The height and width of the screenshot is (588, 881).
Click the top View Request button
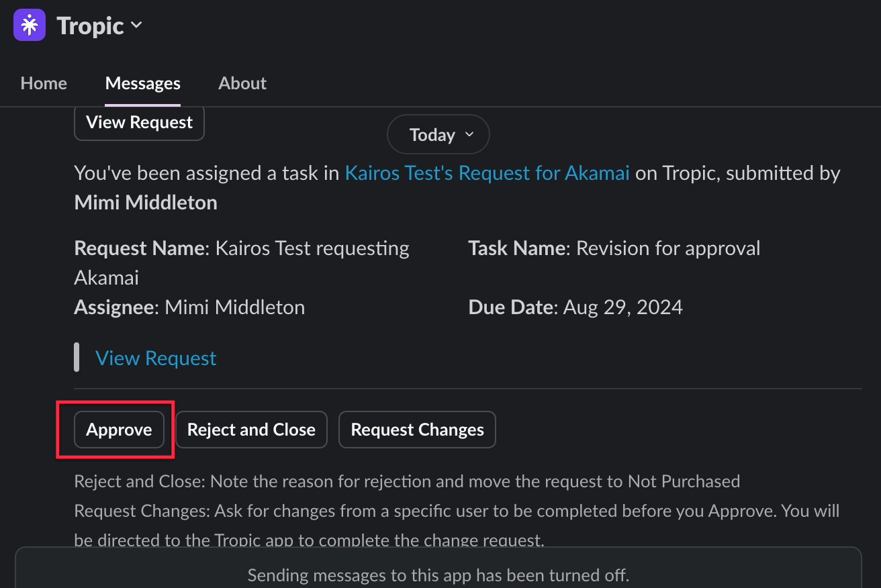139,122
